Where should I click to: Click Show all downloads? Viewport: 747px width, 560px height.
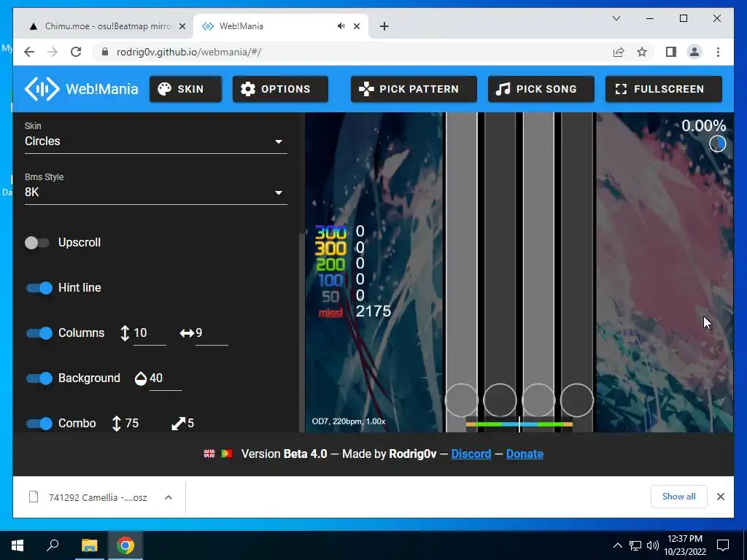pyautogui.click(x=679, y=497)
